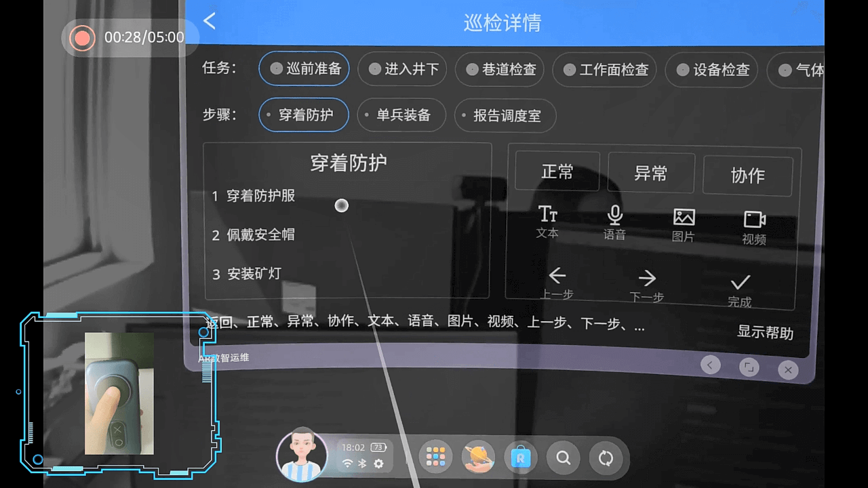Select the 语音 voice recording tool
Viewport: 868px width, 488px height.
(614, 222)
